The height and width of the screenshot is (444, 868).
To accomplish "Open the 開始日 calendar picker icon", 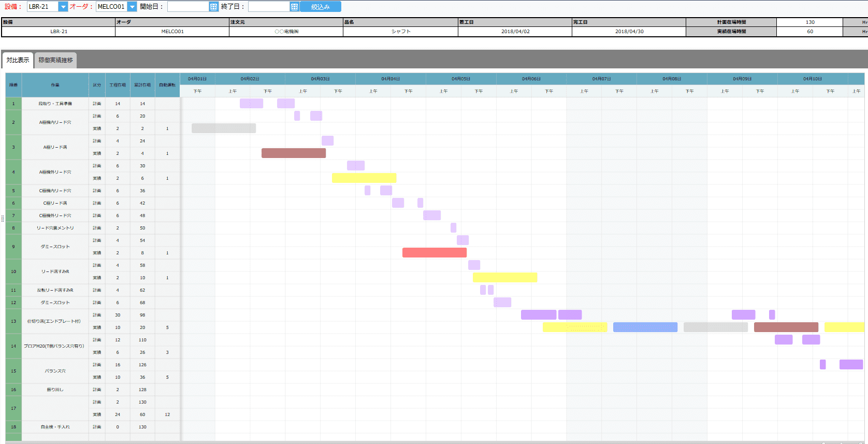I will pyautogui.click(x=213, y=7).
